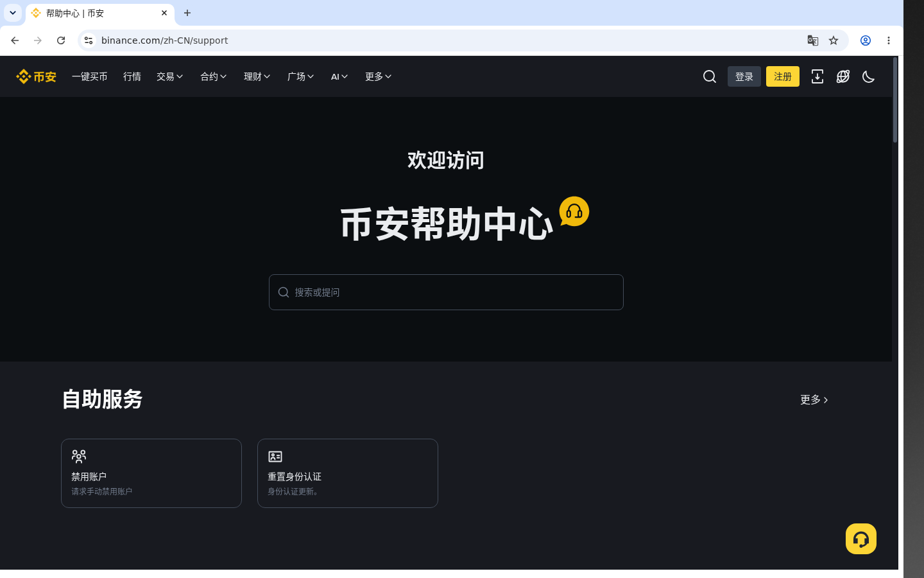Click the magnifier inside the search box
Viewport: 924px width, 578px height.
pos(284,292)
